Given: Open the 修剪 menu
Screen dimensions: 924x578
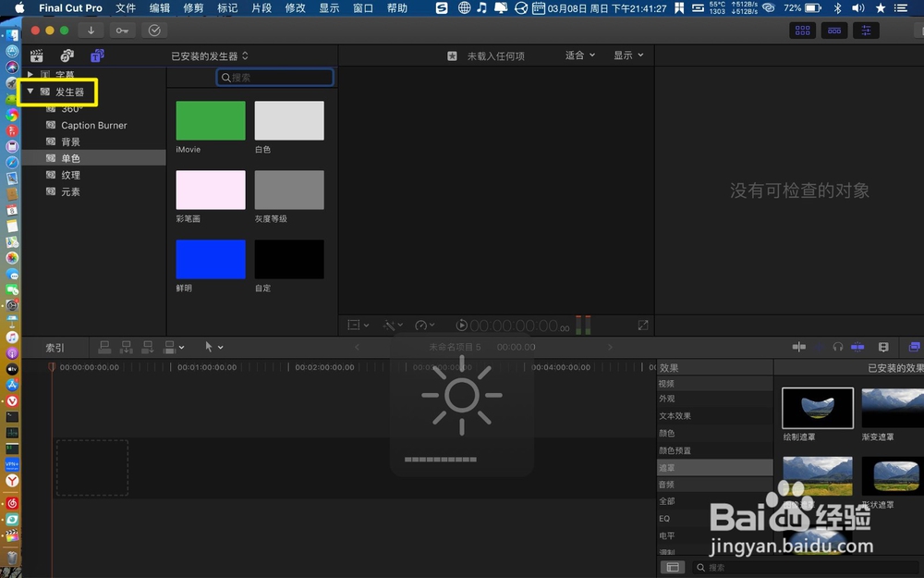Looking at the screenshot, I should tap(193, 7).
